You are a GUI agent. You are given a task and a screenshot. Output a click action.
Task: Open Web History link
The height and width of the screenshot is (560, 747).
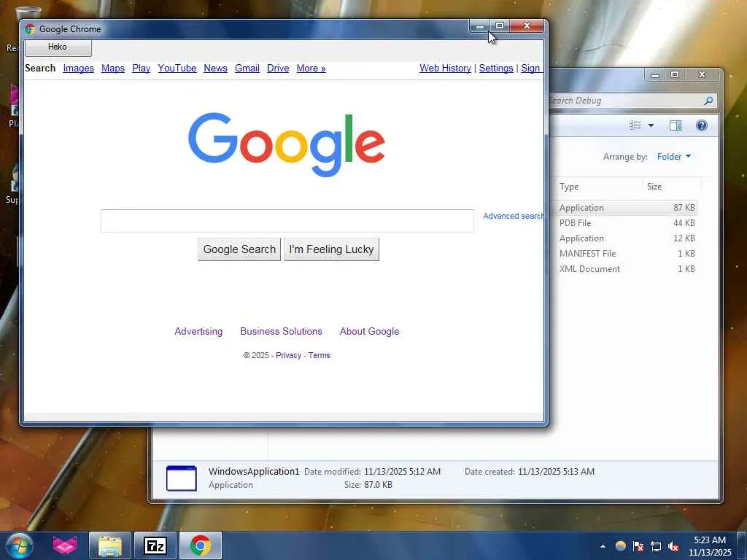click(445, 68)
